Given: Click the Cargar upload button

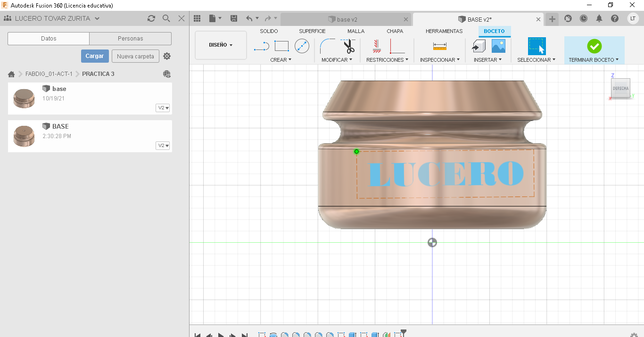Looking at the screenshot, I should [x=95, y=56].
